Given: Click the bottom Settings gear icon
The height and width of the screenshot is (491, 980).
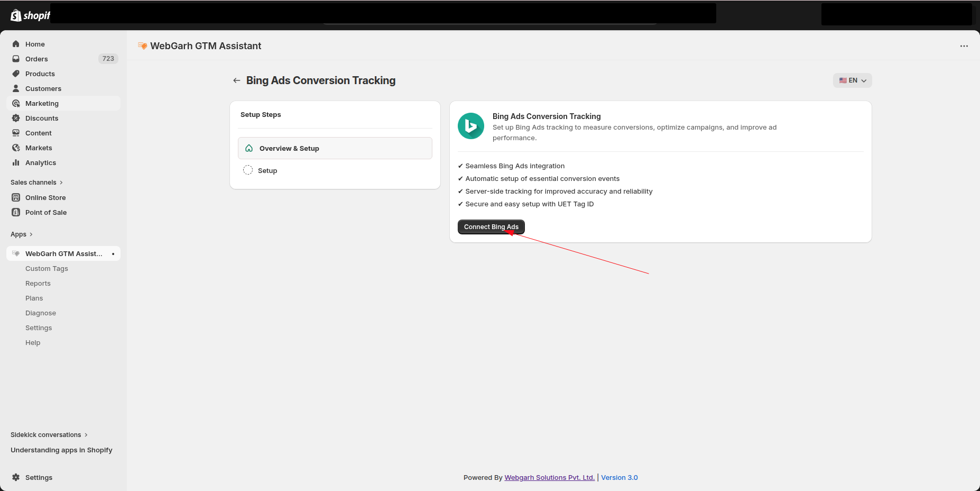Looking at the screenshot, I should [x=16, y=477].
